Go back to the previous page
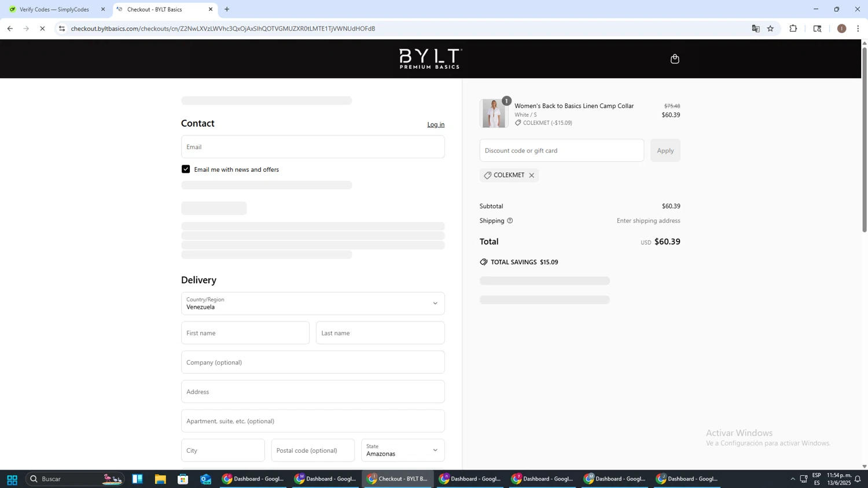Image resolution: width=868 pixels, height=488 pixels. click(x=10, y=28)
